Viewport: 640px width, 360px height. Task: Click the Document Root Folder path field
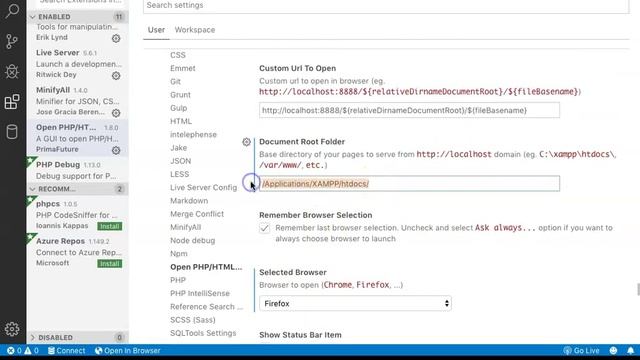click(409, 184)
